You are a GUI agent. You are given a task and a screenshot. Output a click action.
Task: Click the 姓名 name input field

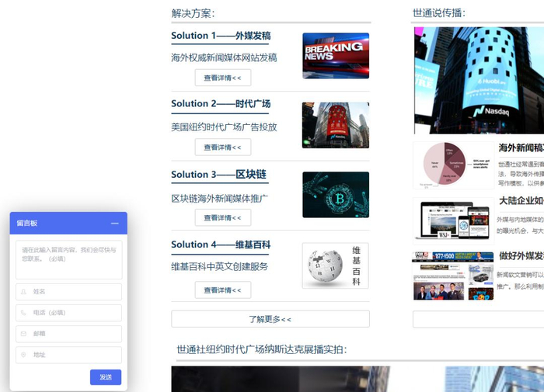click(x=68, y=292)
